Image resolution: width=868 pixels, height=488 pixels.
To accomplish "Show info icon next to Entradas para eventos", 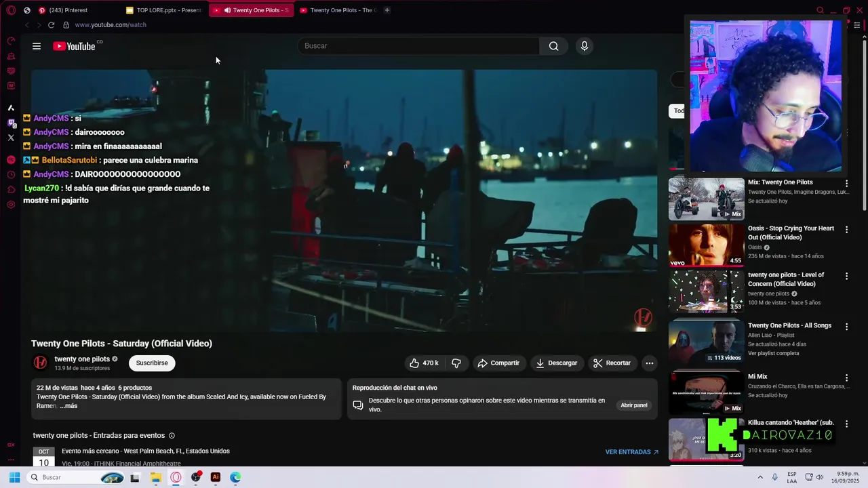I will [172, 436].
